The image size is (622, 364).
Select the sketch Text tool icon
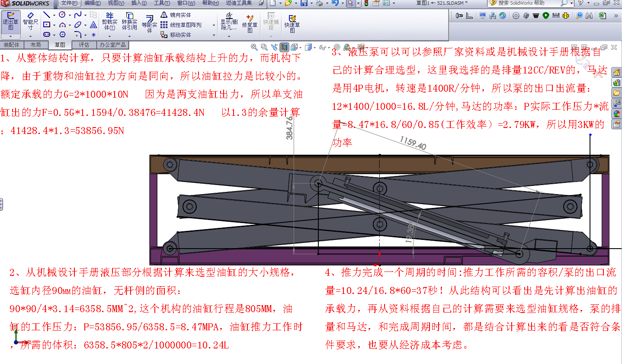pyautogui.click(x=93, y=25)
